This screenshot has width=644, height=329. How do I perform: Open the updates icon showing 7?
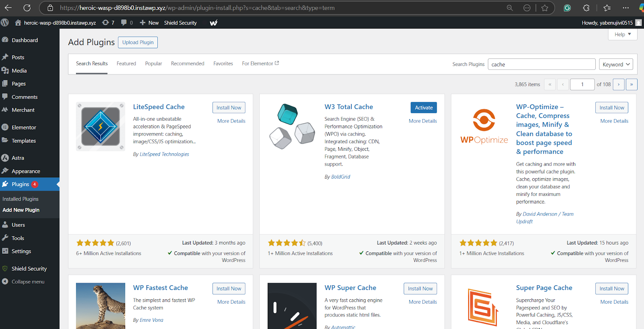[x=108, y=23]
